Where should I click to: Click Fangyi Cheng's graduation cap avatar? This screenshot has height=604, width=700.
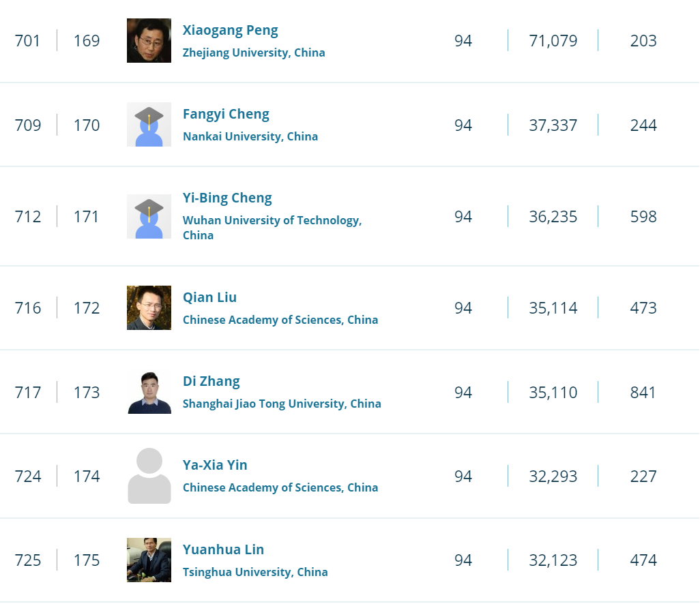[149, 125]
